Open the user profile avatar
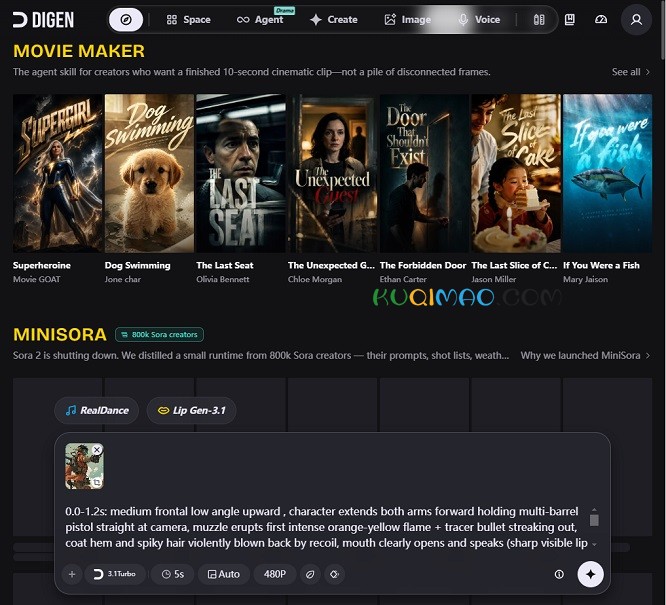666x605 pixels. (x=636, y=20)
